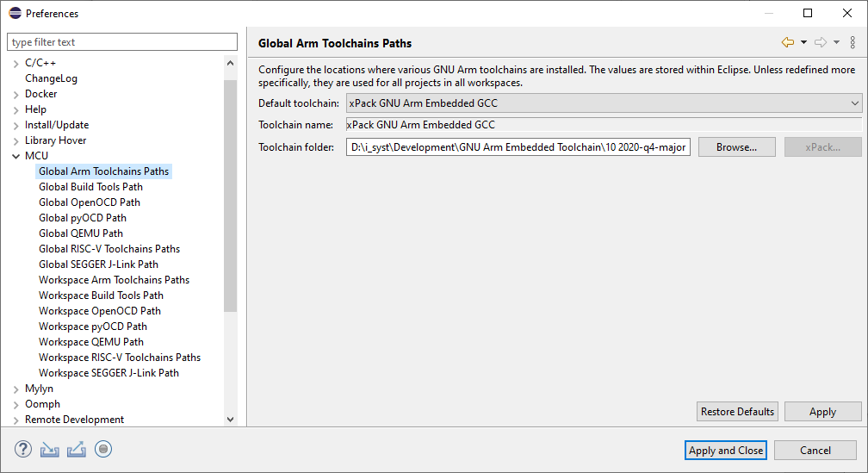
Task: Select ChangeLog in the tree
Action: tap(51, 78)
